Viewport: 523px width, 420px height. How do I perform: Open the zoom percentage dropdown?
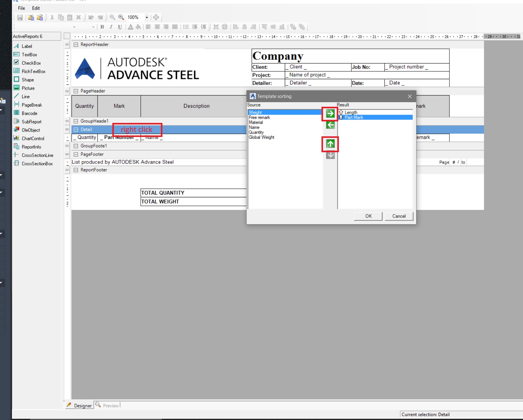(147, 17)
